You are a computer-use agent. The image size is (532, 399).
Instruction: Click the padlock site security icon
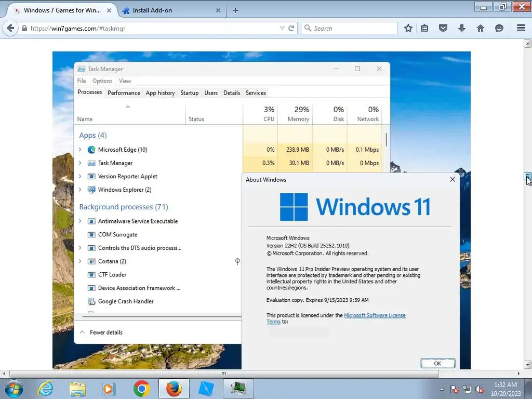tap(24, 28)
